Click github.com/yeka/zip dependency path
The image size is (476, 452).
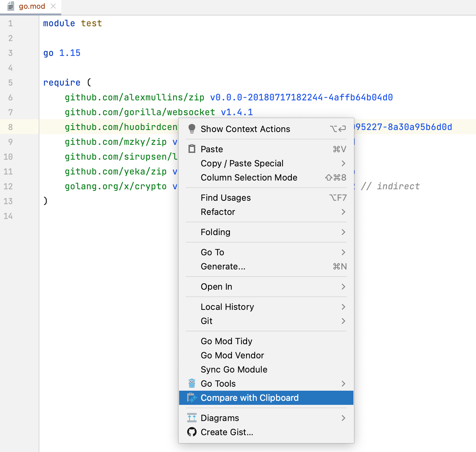coord(116,171)
